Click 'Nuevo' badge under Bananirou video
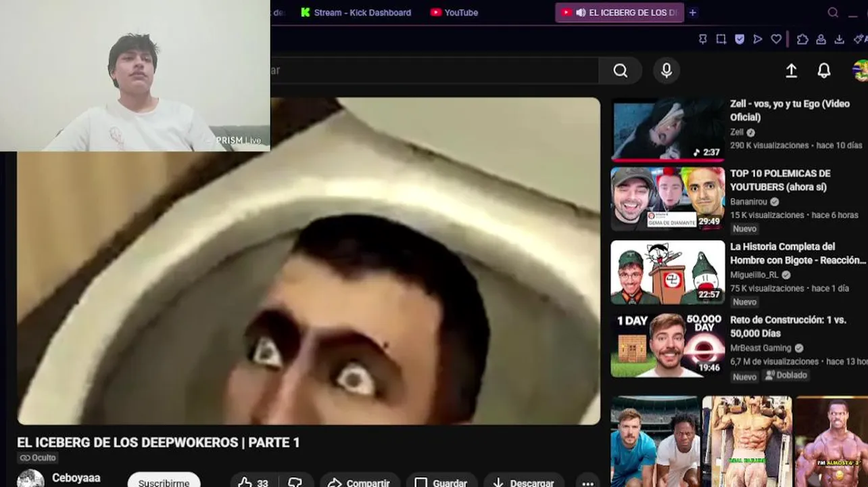This screenshot has width=868, height=487. point(744,229)
